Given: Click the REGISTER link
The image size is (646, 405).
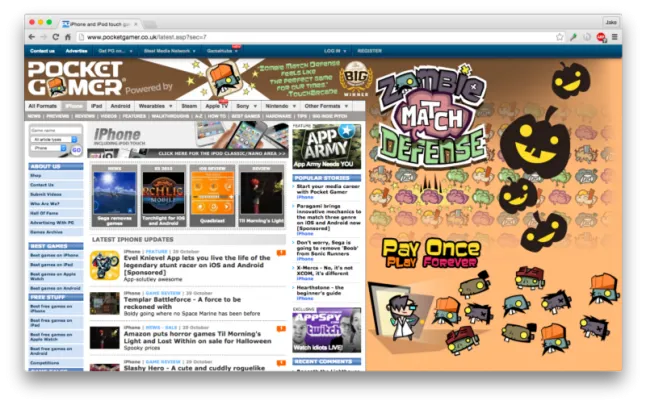Looking at the screenshot, I should (x=370, y=51).
